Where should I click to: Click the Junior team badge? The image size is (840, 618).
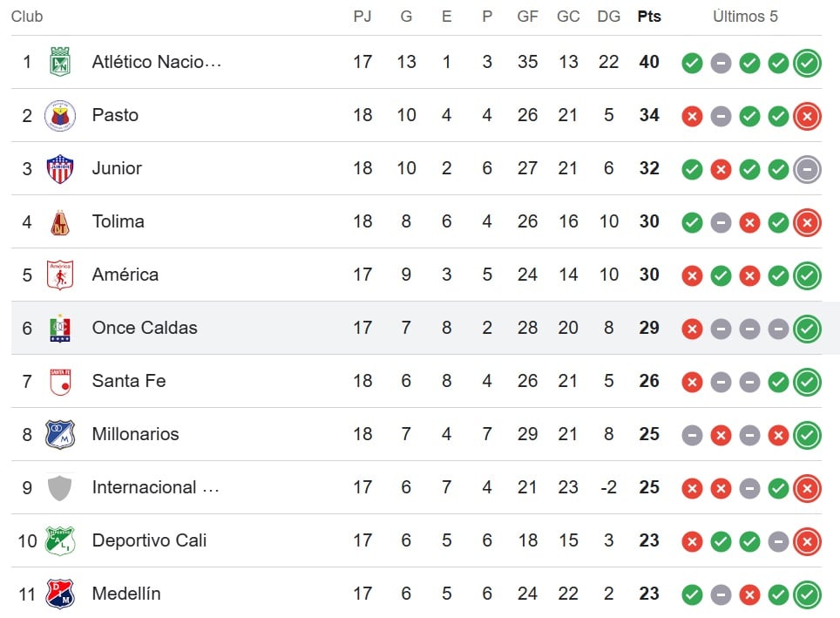coord(59,168)
